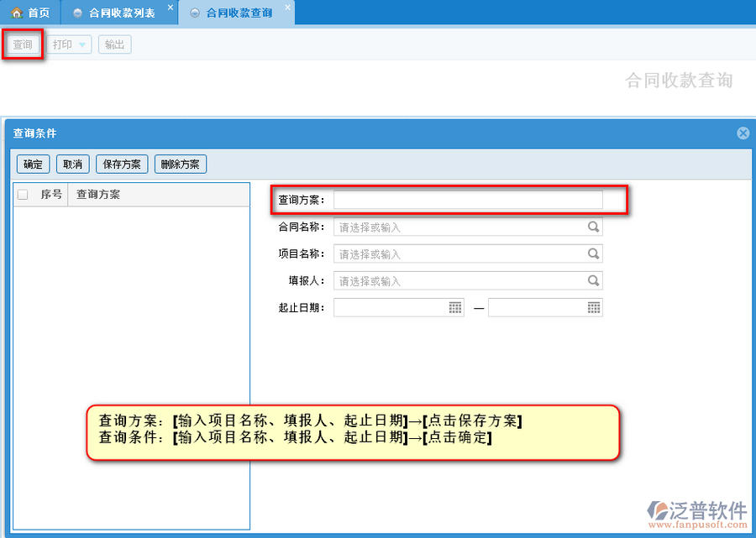Click the magnifier icon in 填报人 field
Screen dimensions: 756x538
coord(593,281)
